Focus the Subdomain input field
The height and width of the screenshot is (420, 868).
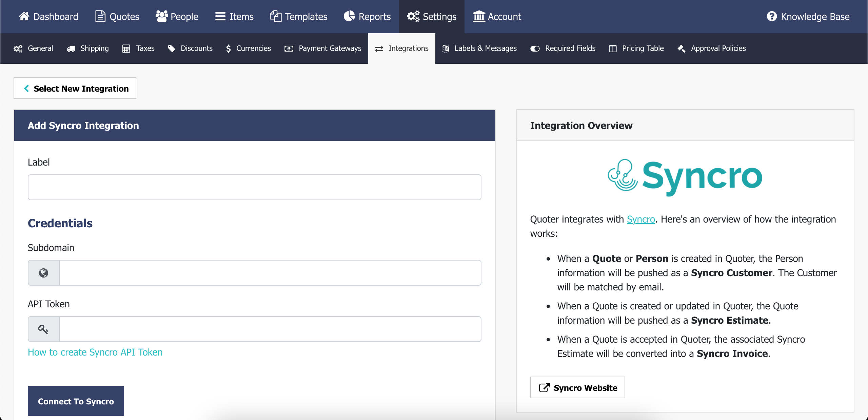point(270,273)
